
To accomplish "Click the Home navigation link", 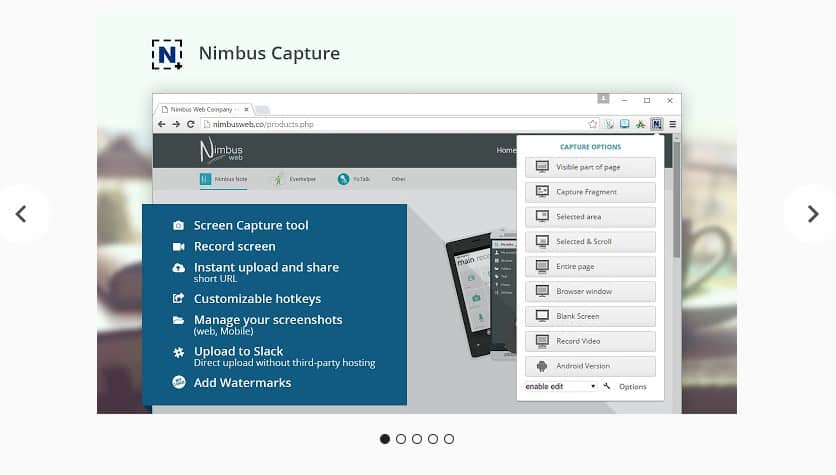I will [x=506, y=150].
